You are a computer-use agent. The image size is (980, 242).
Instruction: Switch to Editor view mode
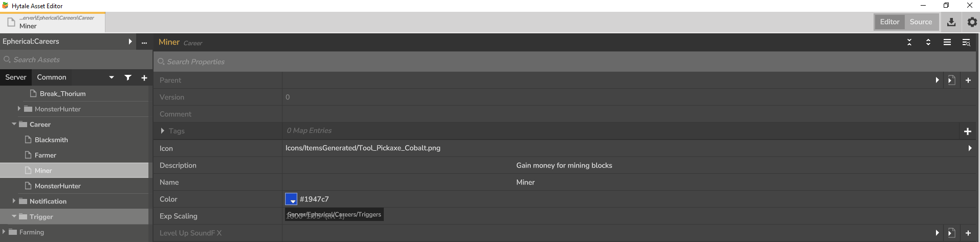click(889, 22)
